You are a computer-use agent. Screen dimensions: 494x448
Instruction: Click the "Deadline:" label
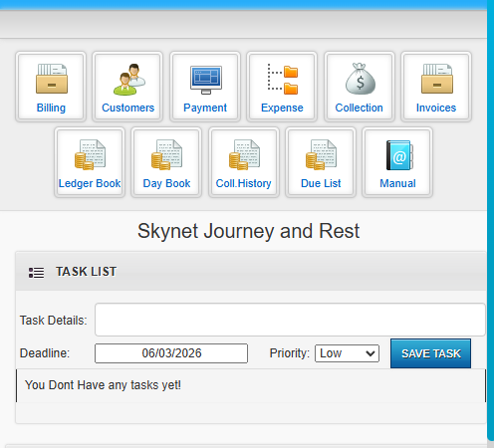point(45,353)
